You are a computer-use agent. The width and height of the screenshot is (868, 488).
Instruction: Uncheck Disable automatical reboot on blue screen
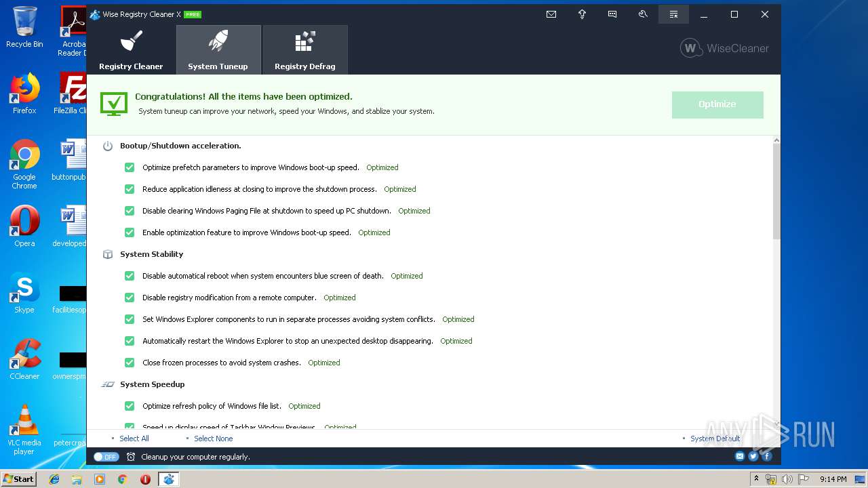click(x=130, y=276)
